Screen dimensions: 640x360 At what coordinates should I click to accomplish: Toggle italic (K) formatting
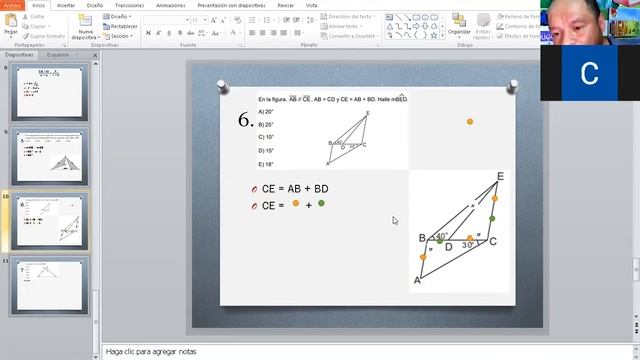(159, 33)
